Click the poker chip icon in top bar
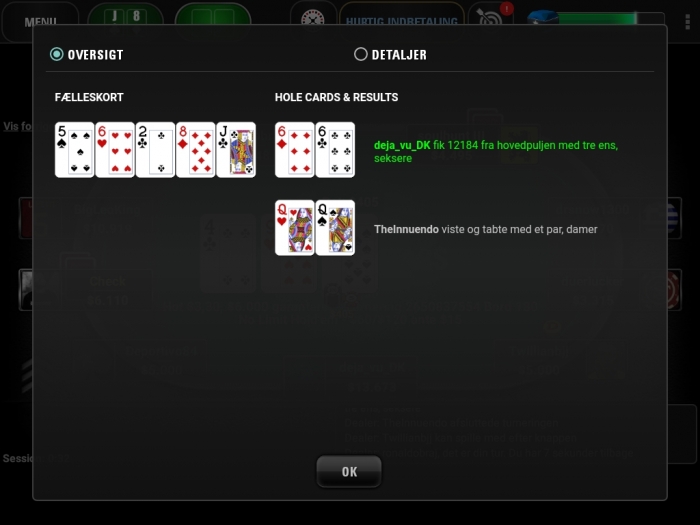 pyautogui.click(x=312, y=19)
